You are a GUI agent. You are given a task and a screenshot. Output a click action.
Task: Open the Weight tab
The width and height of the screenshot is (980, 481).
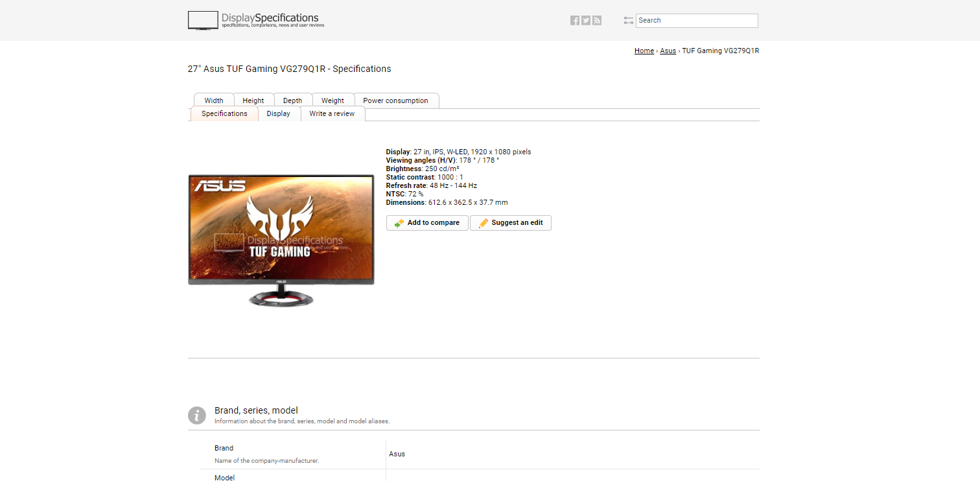333,100
